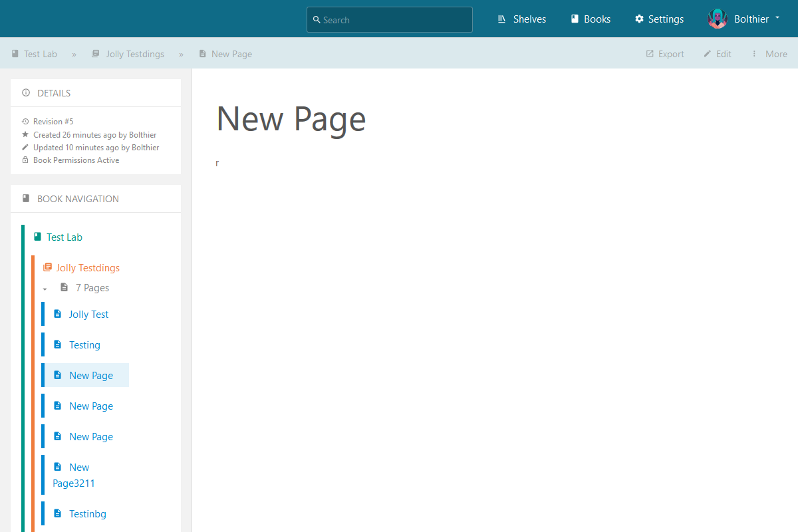Expand the breadcrumb chevron after Test Lab
The width and height of the screenshot is (798, 532).
(73, 54)
